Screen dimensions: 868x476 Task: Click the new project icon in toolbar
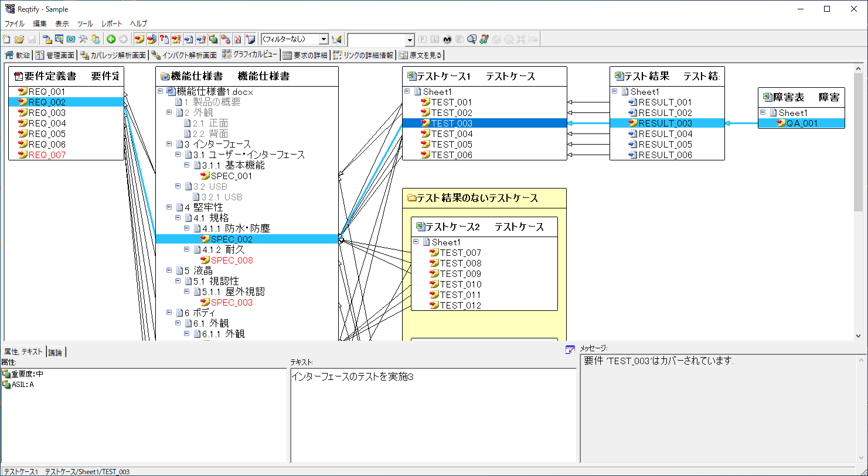(6, 39)
